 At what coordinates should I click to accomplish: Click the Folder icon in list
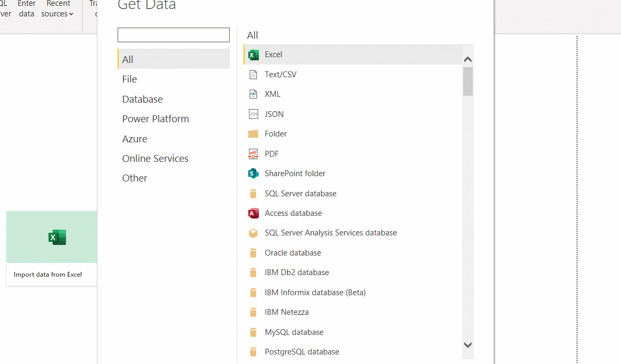click(253, 134)
